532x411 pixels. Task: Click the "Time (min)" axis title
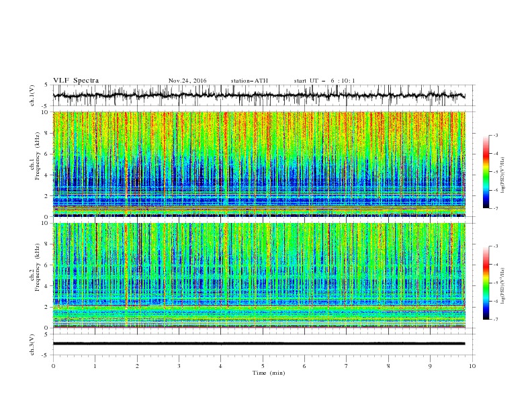[269, 373]
